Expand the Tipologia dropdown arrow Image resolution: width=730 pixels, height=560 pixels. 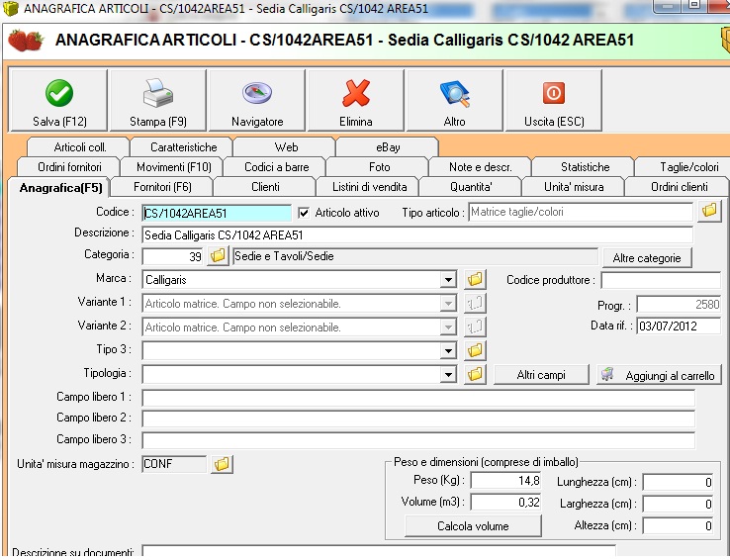448,375
